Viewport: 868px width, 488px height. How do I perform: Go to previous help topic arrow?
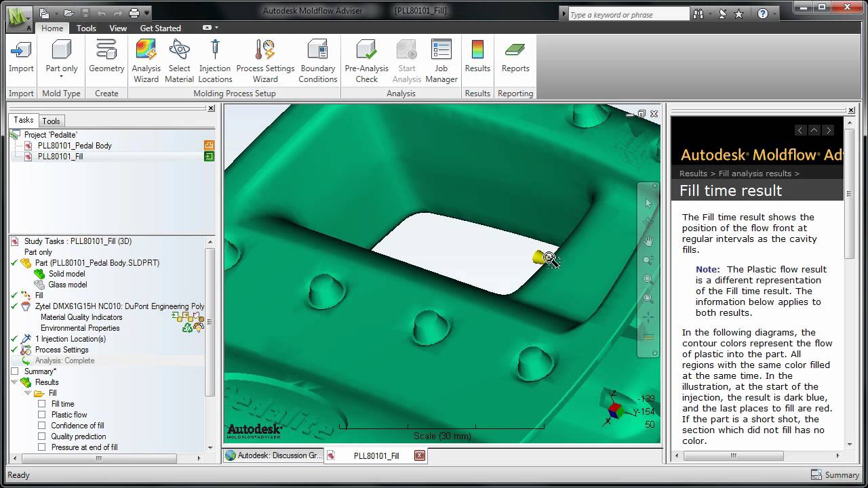click(x=801, y=130)
